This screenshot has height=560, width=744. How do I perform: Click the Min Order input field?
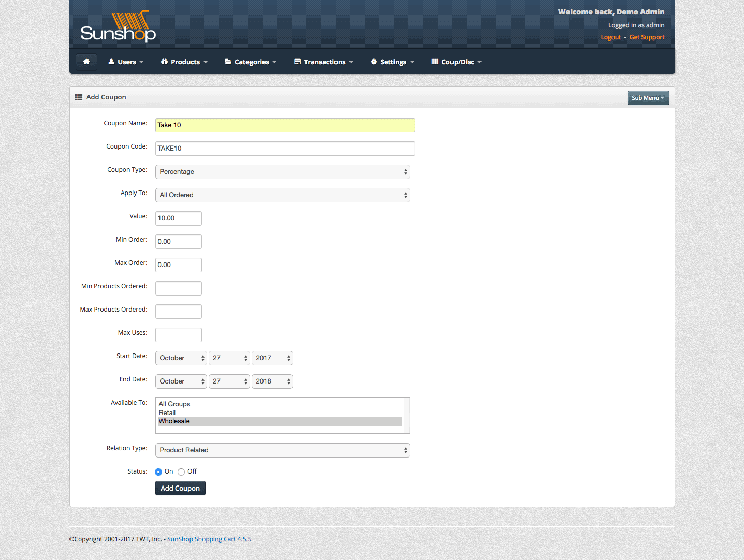click(179, 242)
